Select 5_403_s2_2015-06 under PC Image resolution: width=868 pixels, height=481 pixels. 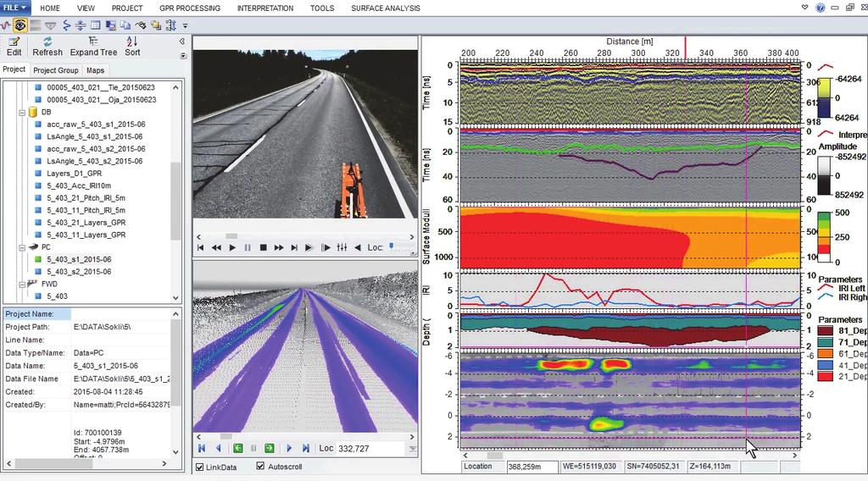[79, 272]
